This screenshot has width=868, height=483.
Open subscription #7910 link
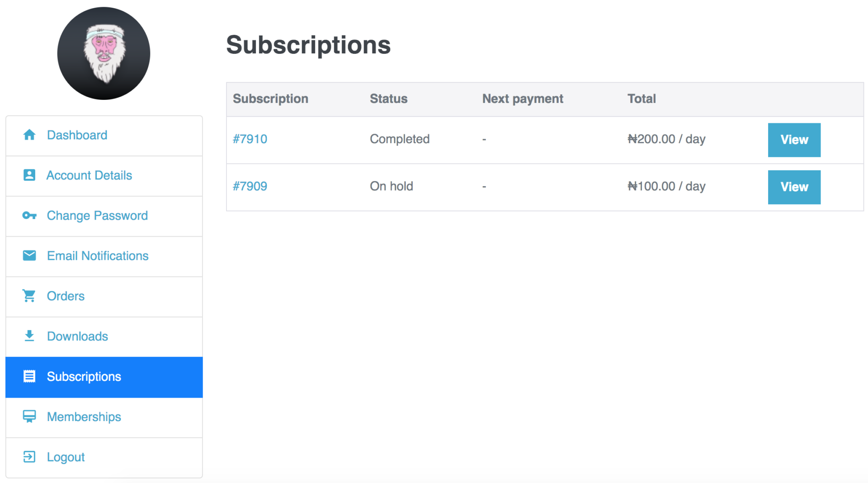click(x=250, y=139)
